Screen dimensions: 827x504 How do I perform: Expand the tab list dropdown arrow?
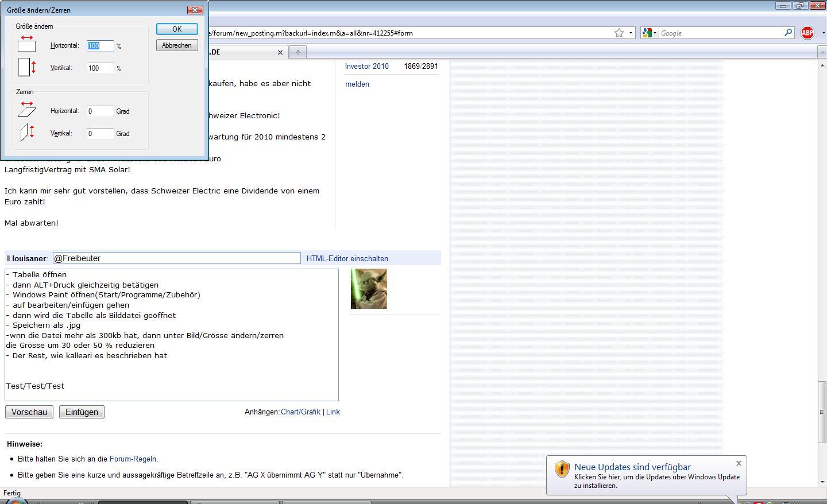pos(822,52)
